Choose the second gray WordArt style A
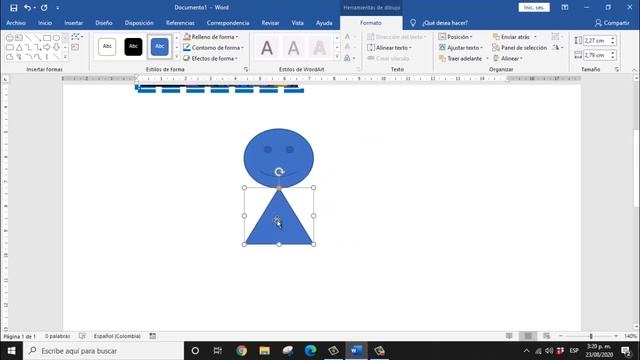The height and width of the screenshot is (360, 640). point(293,48)
